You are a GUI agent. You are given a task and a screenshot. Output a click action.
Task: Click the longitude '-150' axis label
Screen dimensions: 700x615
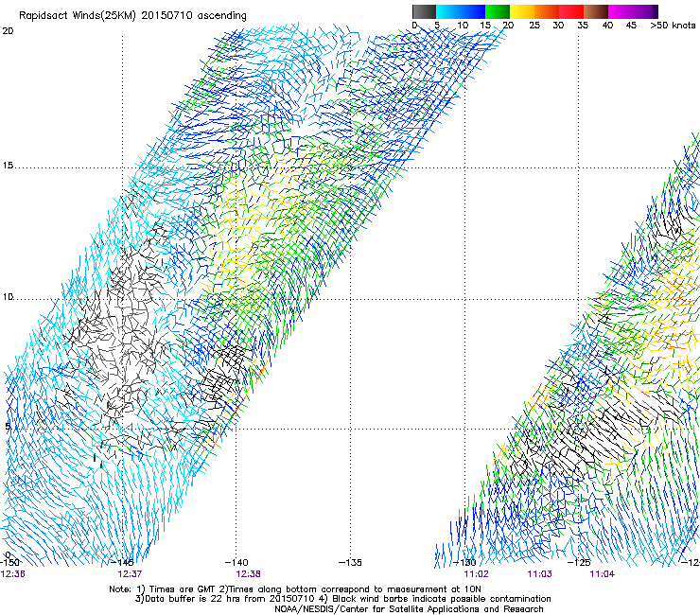(x=9, y=562)
